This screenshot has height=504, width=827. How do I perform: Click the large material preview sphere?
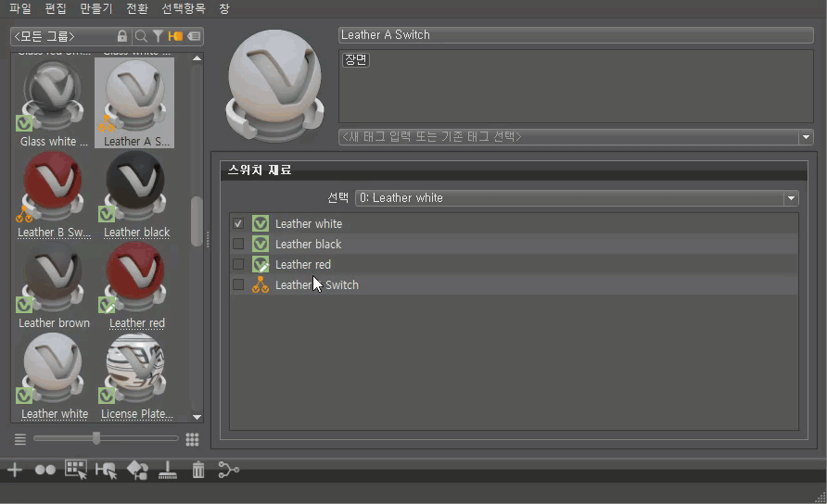[x=274, y=86]
